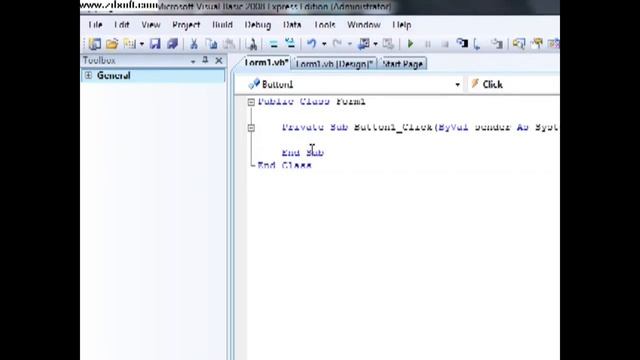Image resolution: width=640 pixels, height=360 pixels.
Task: Click the Properties Window toolbar icon
Action: (537, 44)
